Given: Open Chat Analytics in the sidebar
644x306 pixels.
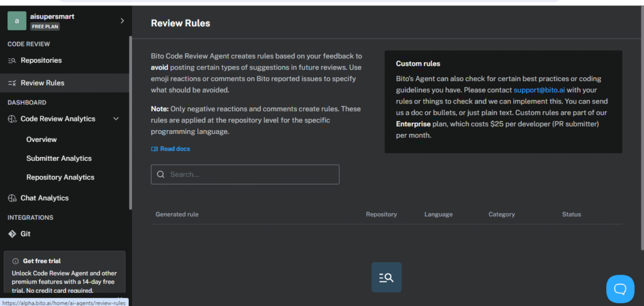Looking at the screenshot, I should coord(45,198).
